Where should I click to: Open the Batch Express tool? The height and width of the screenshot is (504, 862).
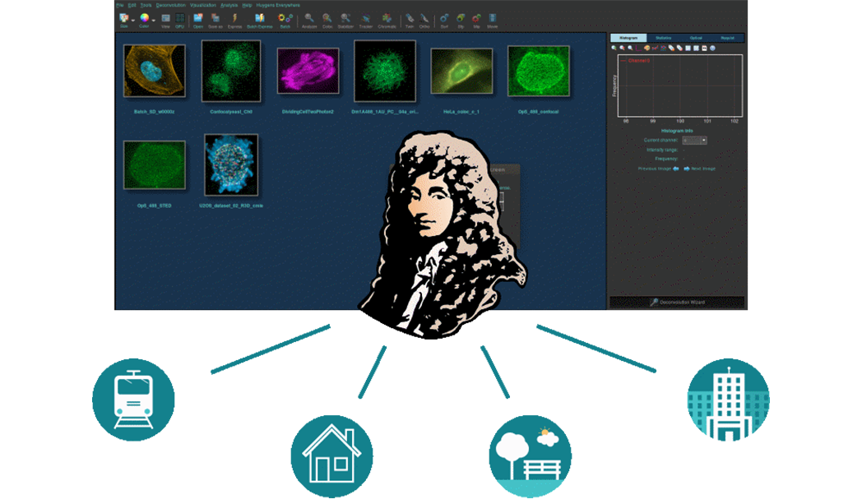(259, 19)
